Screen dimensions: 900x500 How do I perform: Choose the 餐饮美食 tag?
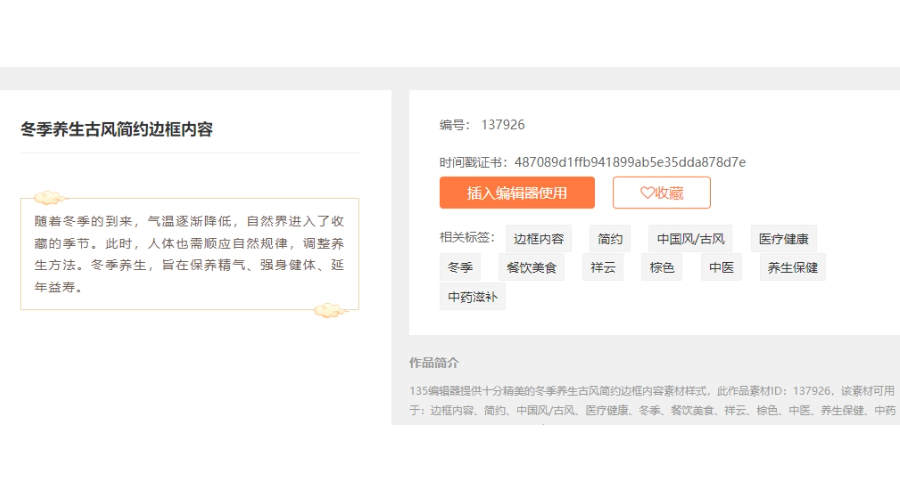click(532, 268)
